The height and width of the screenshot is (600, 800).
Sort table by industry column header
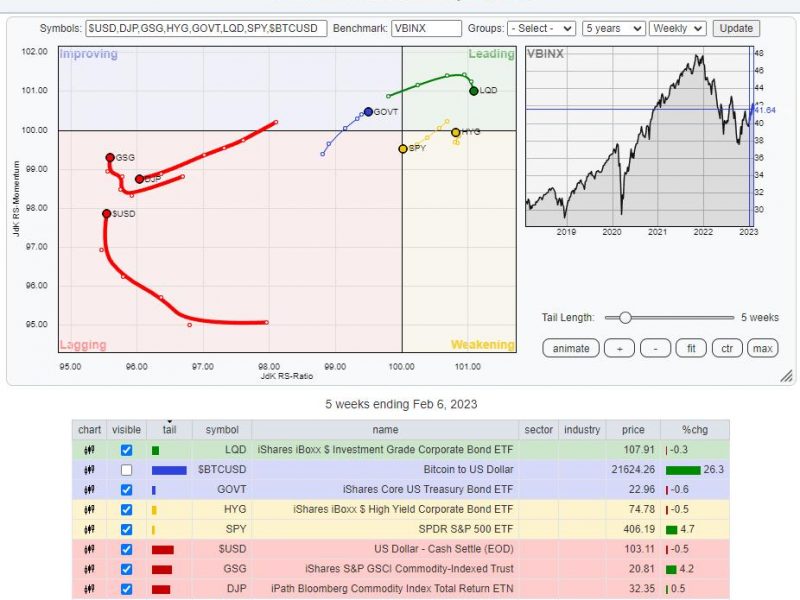click(582, 430)
